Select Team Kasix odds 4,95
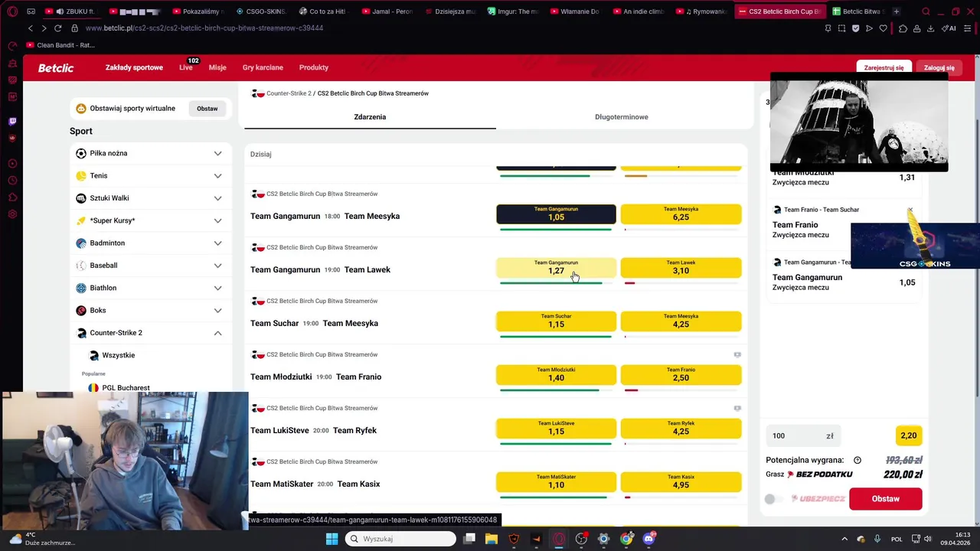This screenshot has width=980, height=551. point(681,481)
